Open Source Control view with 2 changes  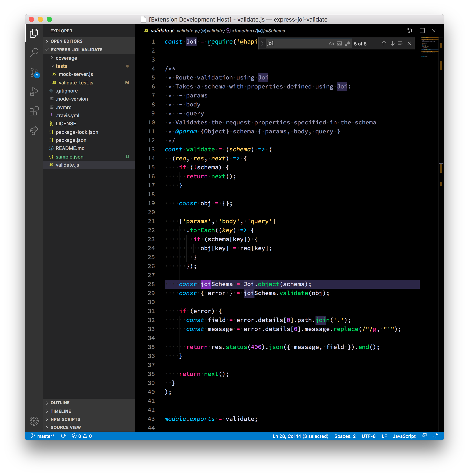point(34,72)
